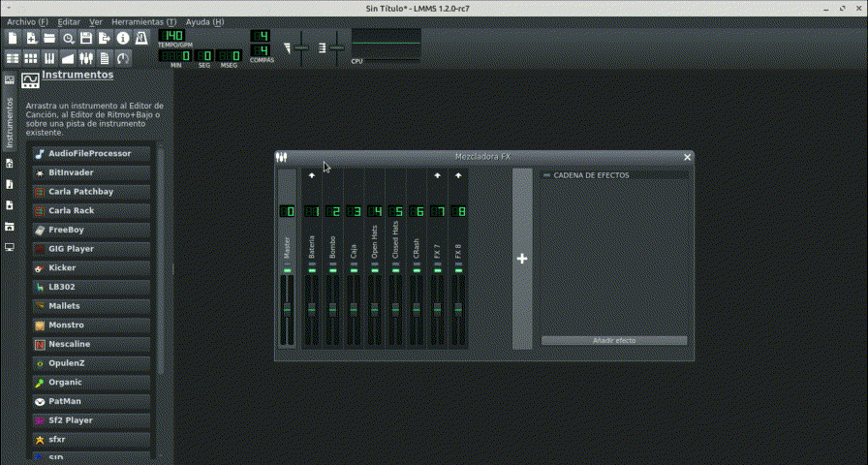Select the LB302 instrument
The image size is (868, 465).
point(91,288)
